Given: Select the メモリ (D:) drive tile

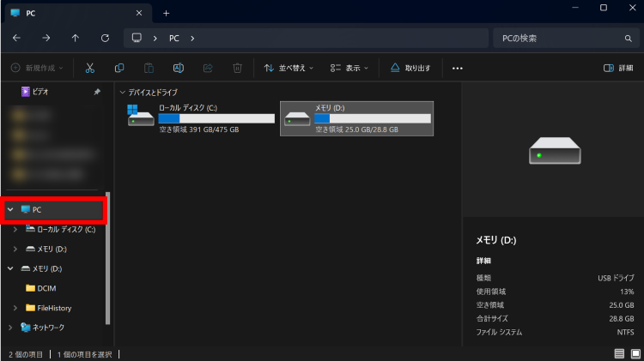Looking at the screenshot, I should 356,118.
